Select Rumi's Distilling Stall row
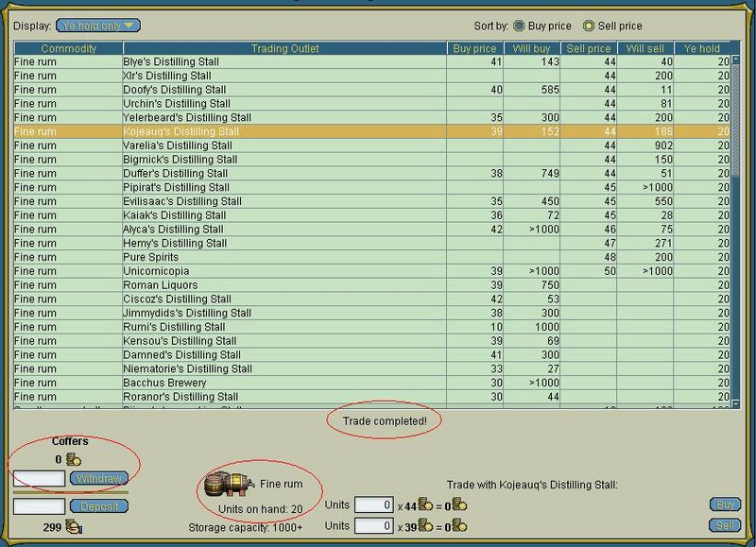This screenshot has height=547, width=756. pyautogui.click(x=372, y=327)
